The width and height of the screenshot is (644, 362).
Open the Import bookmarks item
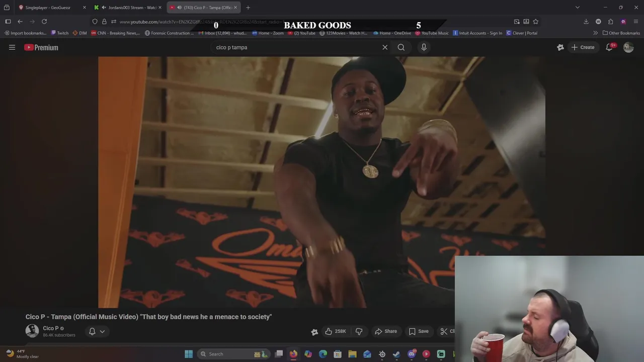tap(25, 33)
